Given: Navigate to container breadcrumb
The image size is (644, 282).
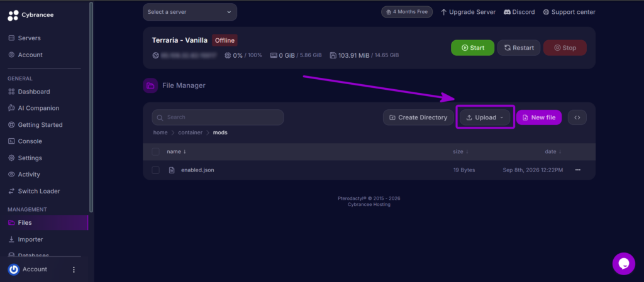Looking at the screenshot, I should point(190,133).
